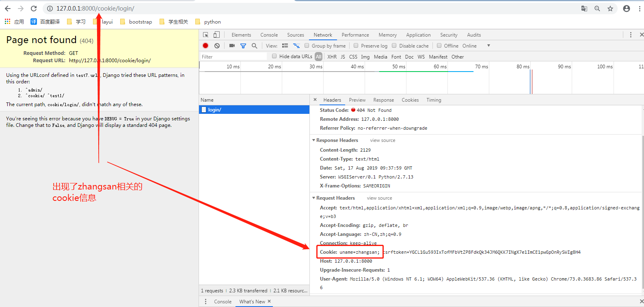This screenshot has width=644, height=307.
Task: Open DevTools three-dot customize menu
Action: (631, 35)
